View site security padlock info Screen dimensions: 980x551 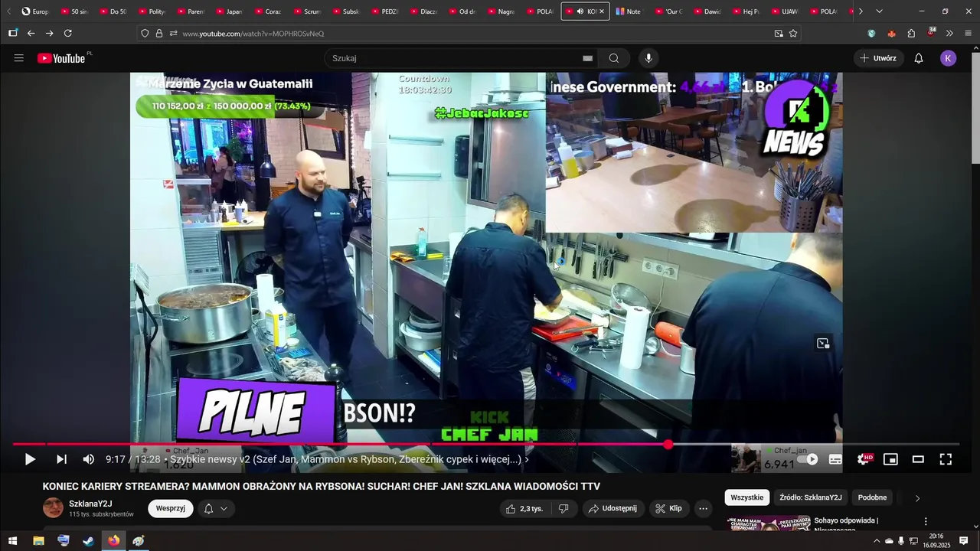159,34
